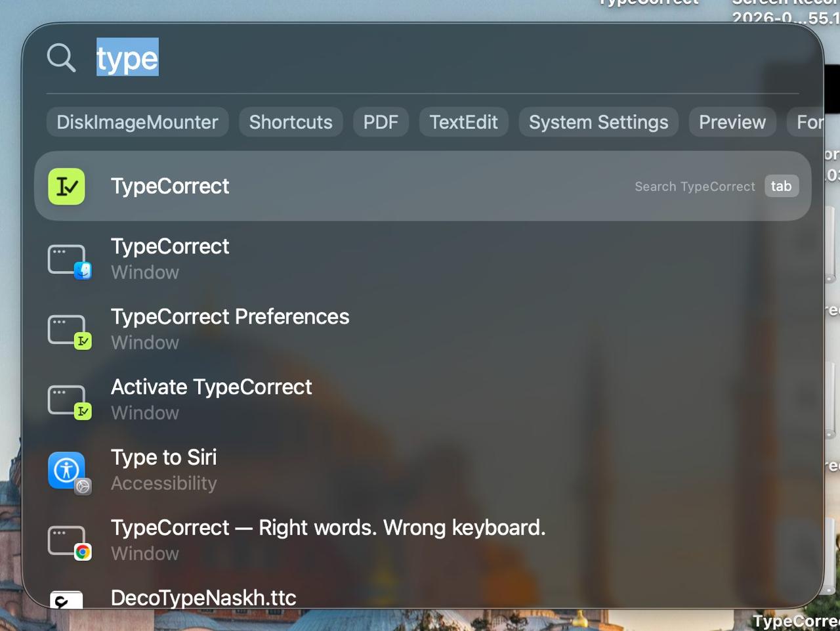Apply the Preview filter chip
840x631 pixels.
[732, 122]
